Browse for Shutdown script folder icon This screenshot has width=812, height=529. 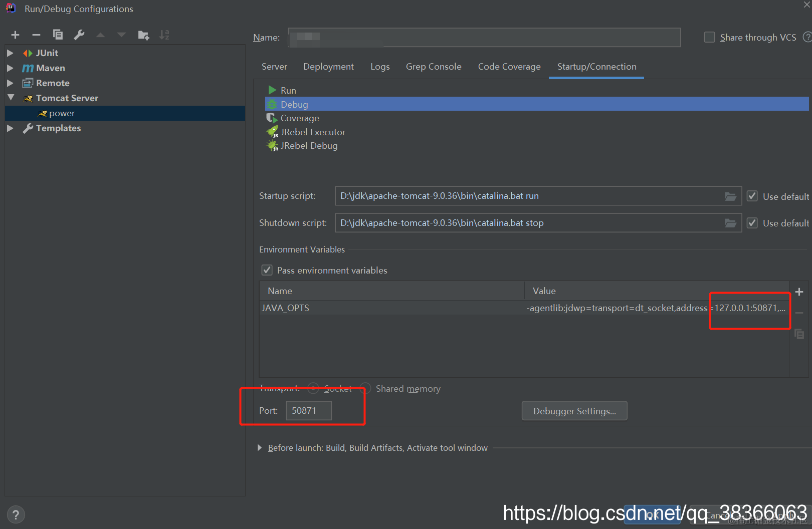tap(730, 223)
